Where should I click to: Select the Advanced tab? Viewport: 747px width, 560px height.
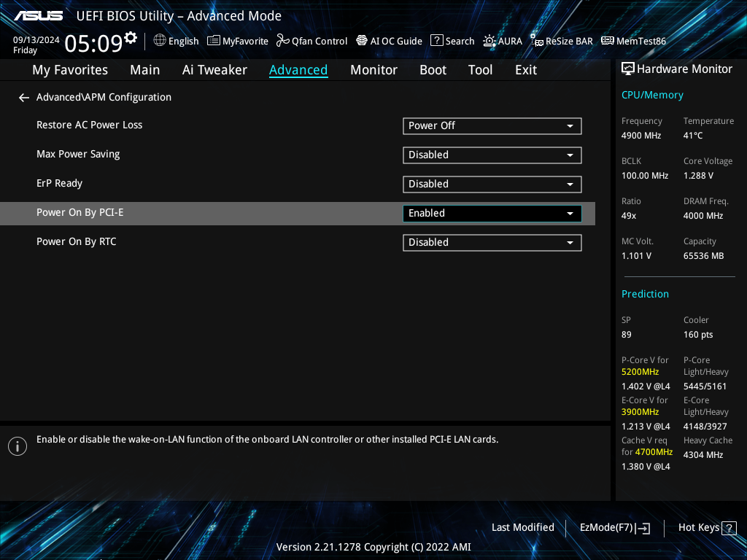(298, 70)
